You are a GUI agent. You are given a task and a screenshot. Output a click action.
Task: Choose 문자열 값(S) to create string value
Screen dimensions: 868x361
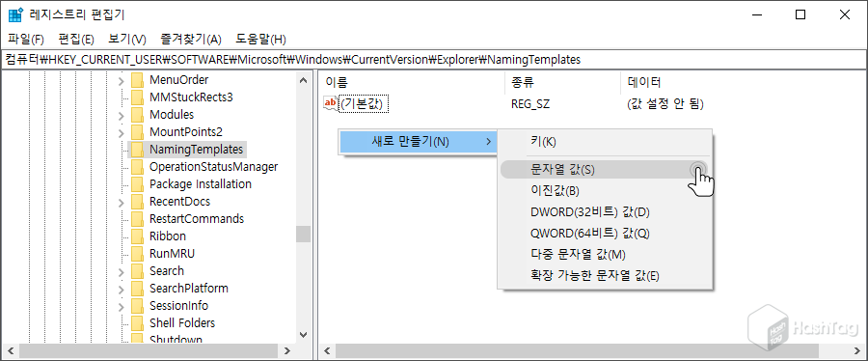[605, 170]
